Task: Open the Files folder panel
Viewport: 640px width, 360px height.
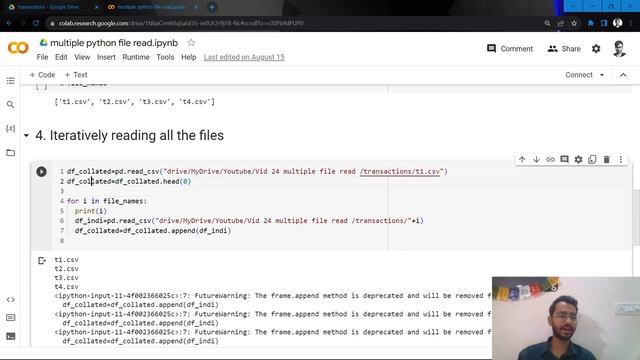Action: click(x=11, y=153)
